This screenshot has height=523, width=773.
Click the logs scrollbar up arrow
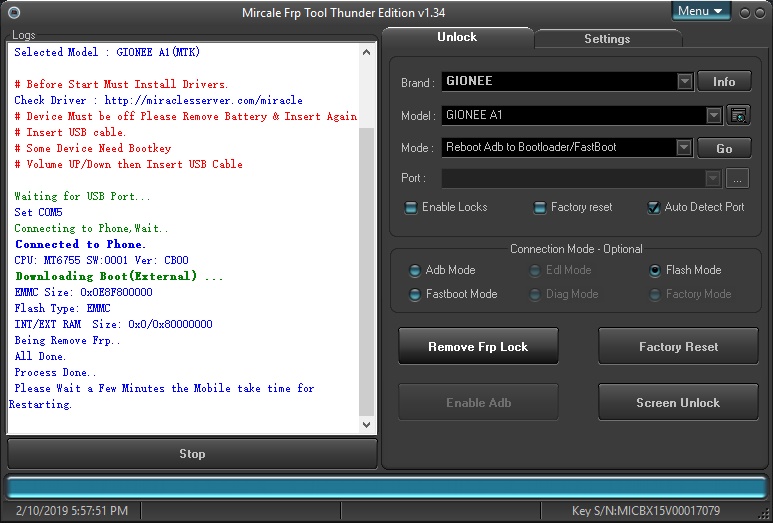point(366,52)
